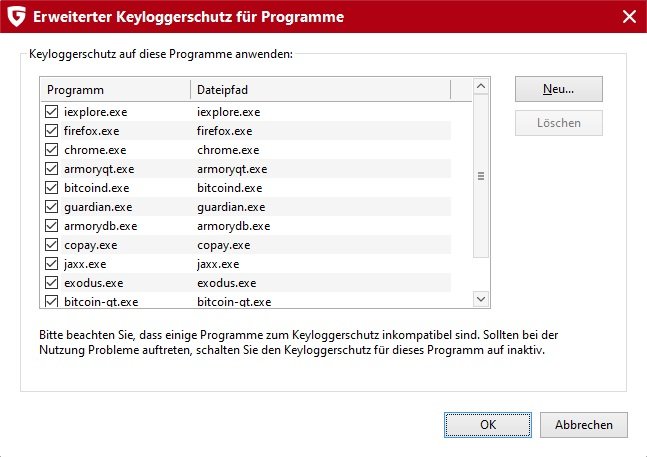647x457 pixels.
Task: Select the firefox.exe program name
Action: click(92, 131)
